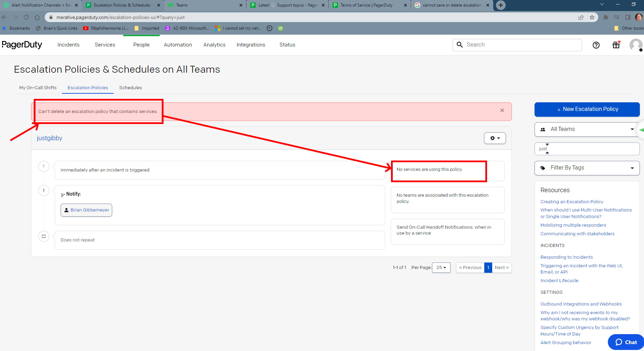This screenshot has height=351, width=644.
Task: Click the share page icon in address bar
Action: pos(581,17)
